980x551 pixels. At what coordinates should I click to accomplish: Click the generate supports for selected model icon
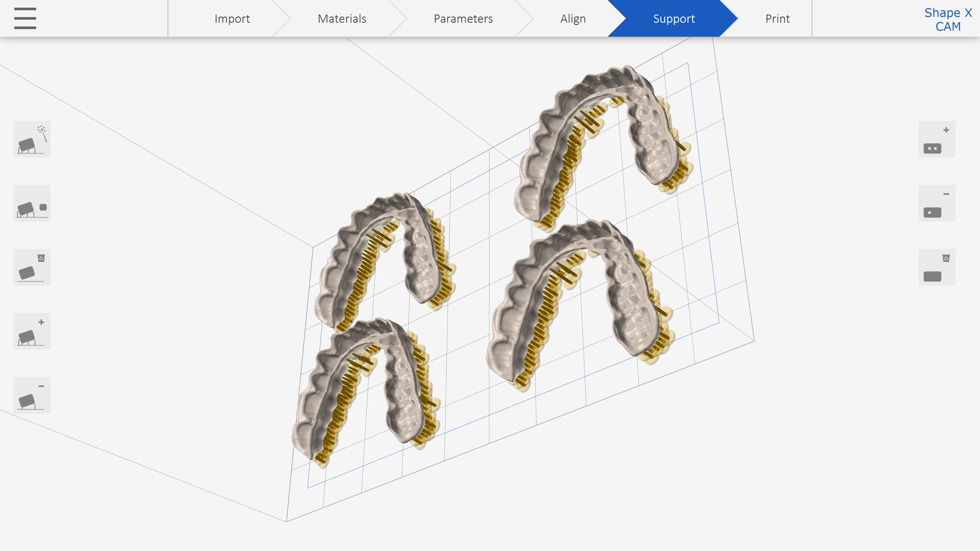[x=32, y=203]
